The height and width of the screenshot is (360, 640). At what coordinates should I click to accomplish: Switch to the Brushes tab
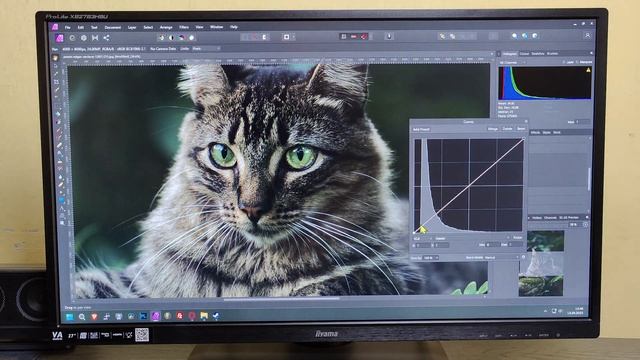click(552, 53)
